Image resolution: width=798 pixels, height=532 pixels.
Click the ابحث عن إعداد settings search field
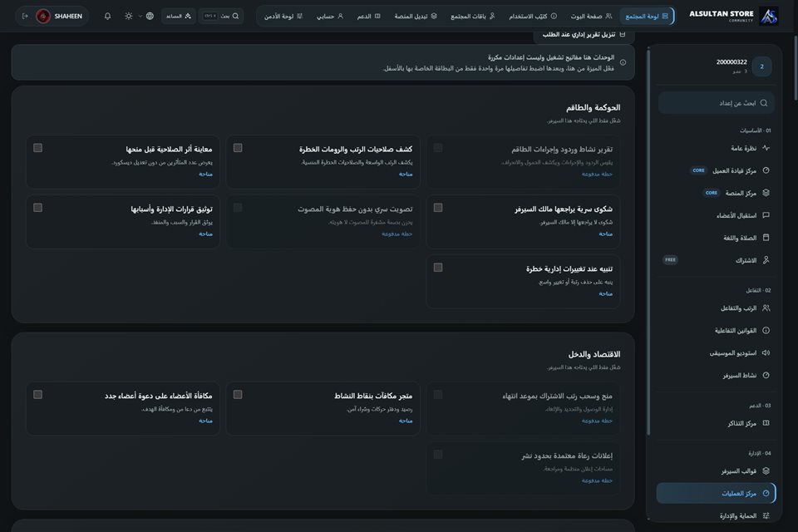click(717, 103)
